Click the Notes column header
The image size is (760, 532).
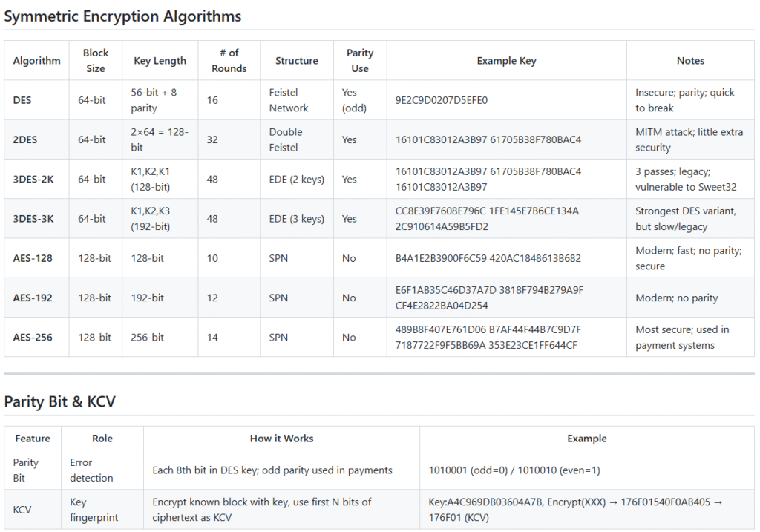(x=690, y=61)
